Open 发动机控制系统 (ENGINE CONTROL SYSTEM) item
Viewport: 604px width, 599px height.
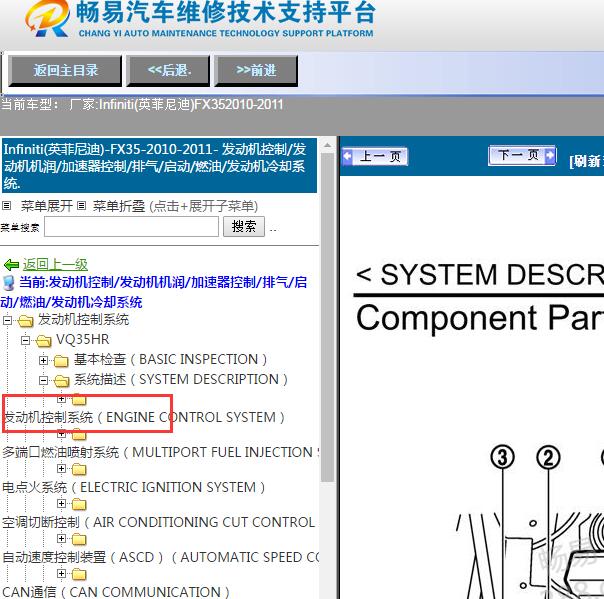click(x=143, y=417)
